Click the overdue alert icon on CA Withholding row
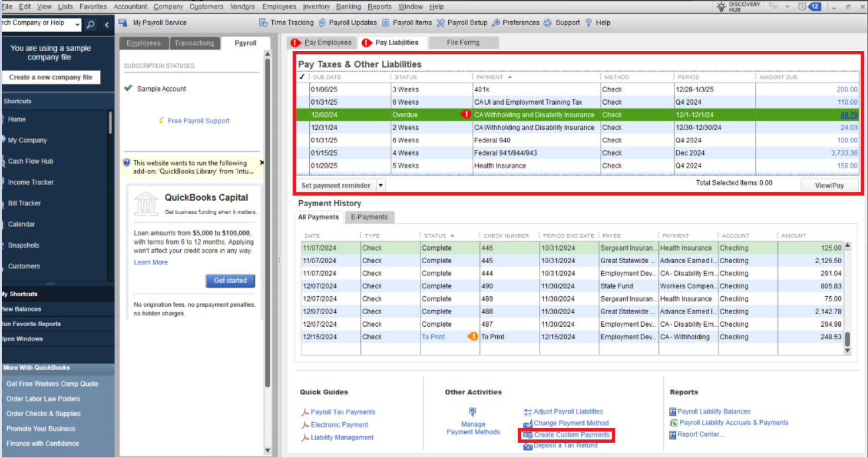This screenshot has width=868, height=458. tap(465, 115)
